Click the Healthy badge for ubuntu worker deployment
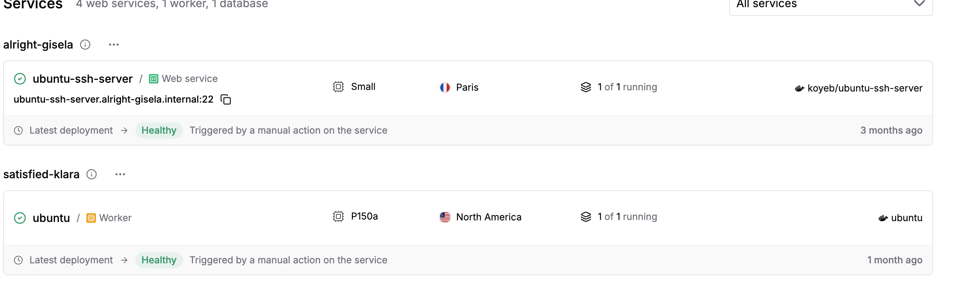This screenshot has width=980, height=288. tap(159, 260)
